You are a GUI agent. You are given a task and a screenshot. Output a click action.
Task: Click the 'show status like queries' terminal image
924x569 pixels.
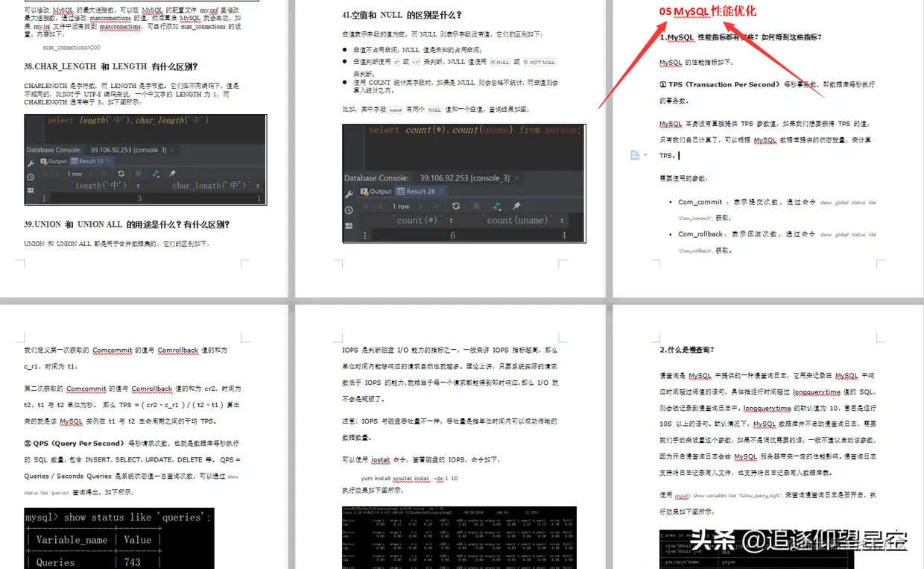coord(118,538)
